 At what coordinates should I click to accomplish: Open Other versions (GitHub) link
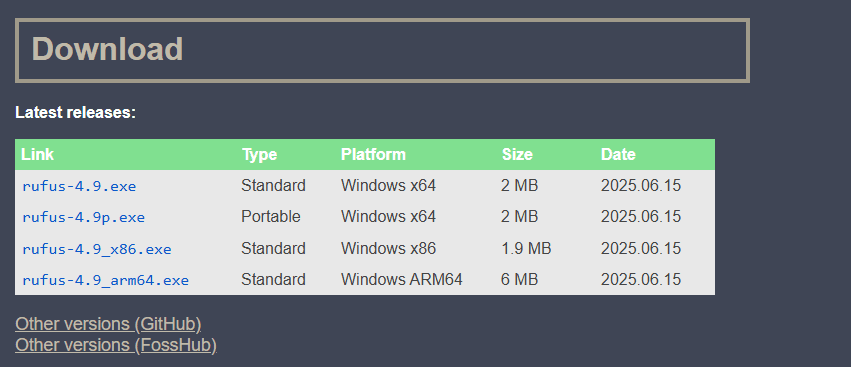click(108, 324)
